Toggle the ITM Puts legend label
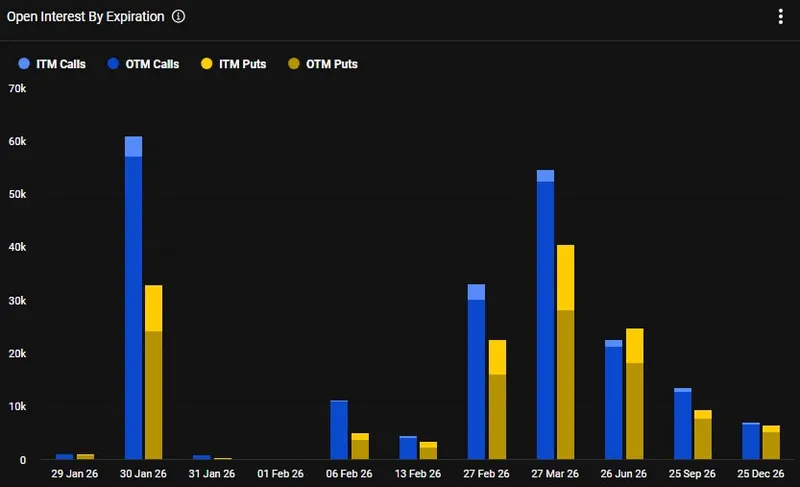This screenshot has height=487, width=800. tap(240, 64)
